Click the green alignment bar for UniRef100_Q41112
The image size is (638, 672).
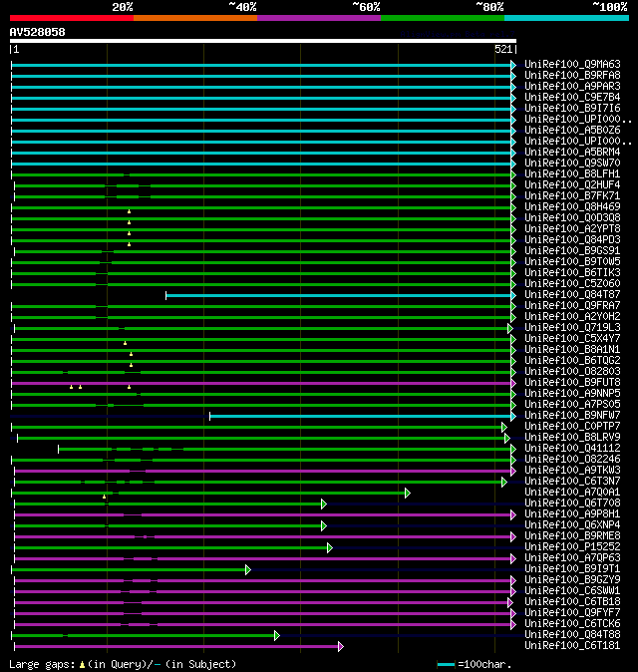(285, 449)
